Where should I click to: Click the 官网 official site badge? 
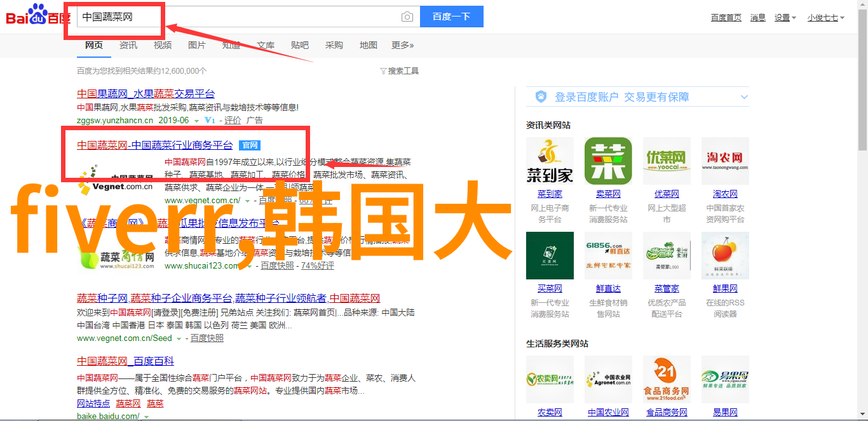(250, 145)
